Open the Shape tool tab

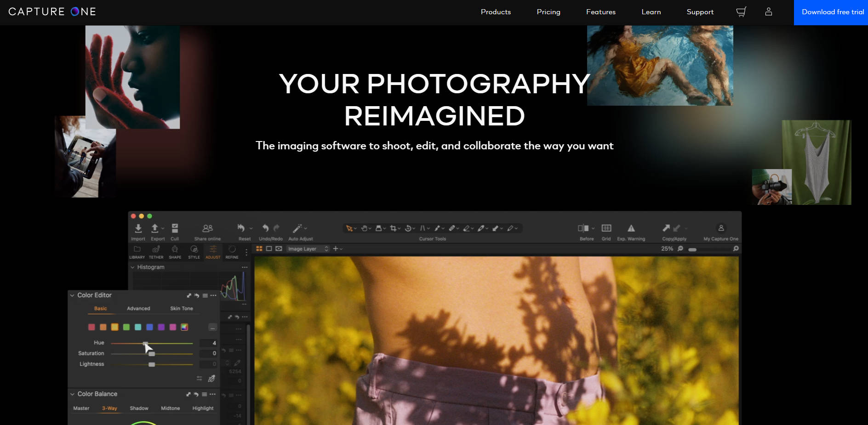tap(175, 252)
